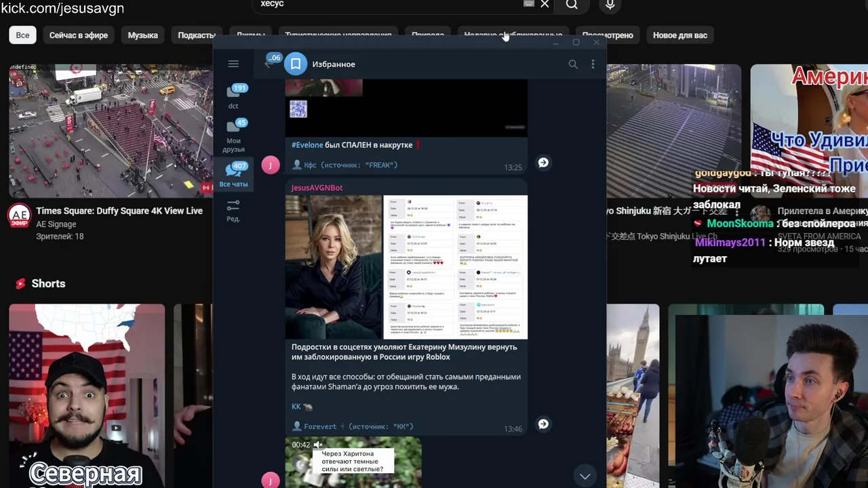Image resolution: width=868 pixels, height=488 pixels.
Task: Search in Избранное chat
Action: 573,64
